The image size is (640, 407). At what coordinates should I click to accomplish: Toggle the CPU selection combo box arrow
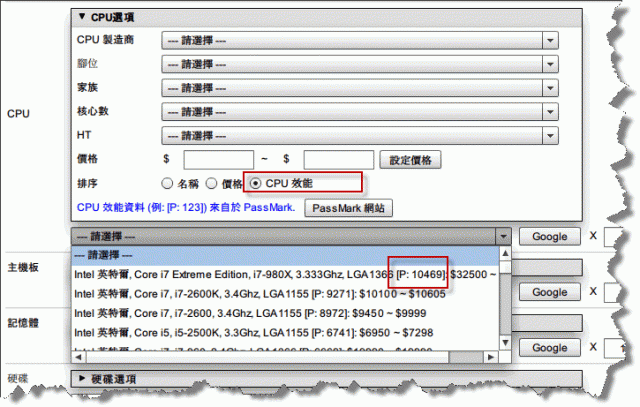click(503, 236)
